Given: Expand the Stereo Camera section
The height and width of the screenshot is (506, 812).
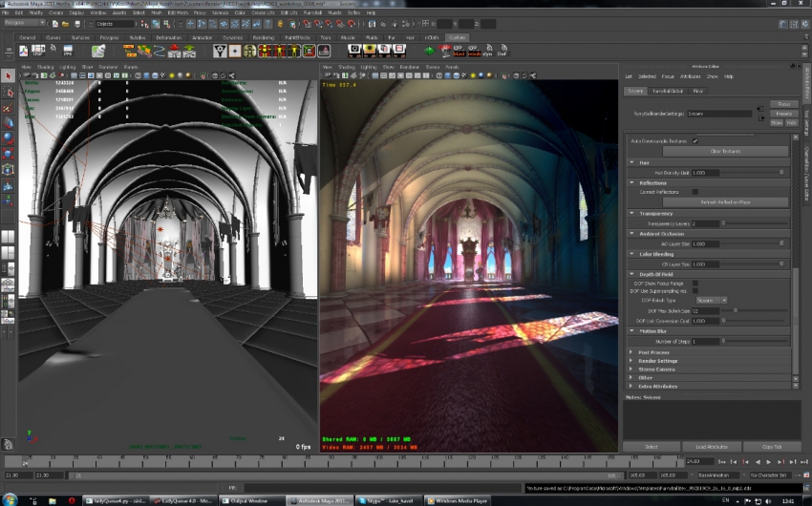Looking at the screenshot, I should pyautogui.click(x=631, y=369).
